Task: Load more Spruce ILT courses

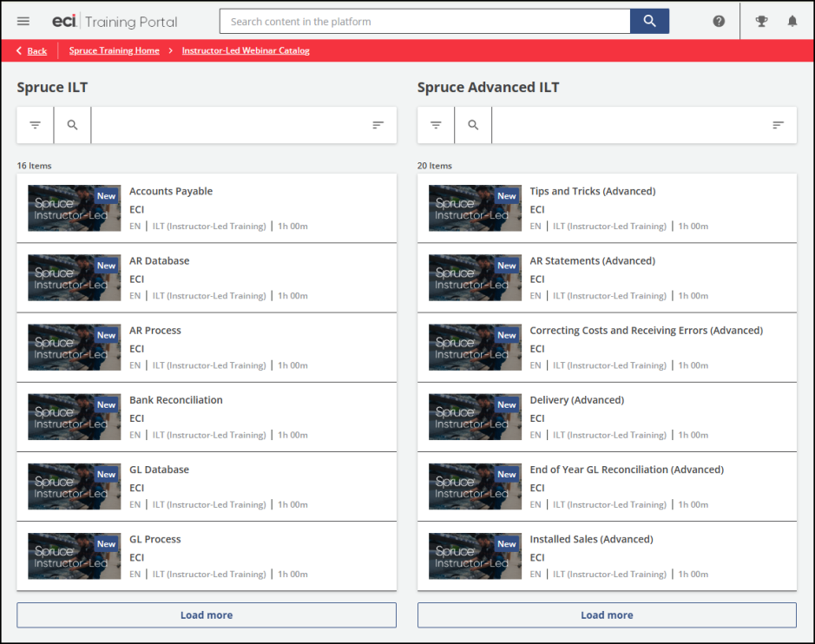Action: click(x=207, y=615)
